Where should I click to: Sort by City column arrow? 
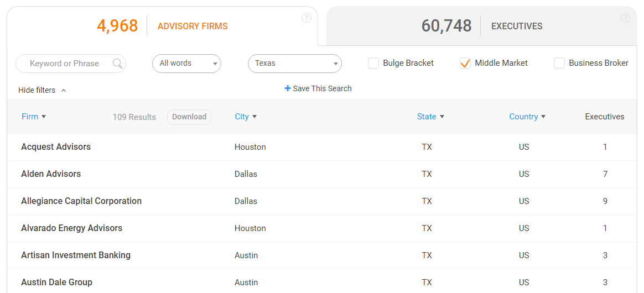point(255,117)
